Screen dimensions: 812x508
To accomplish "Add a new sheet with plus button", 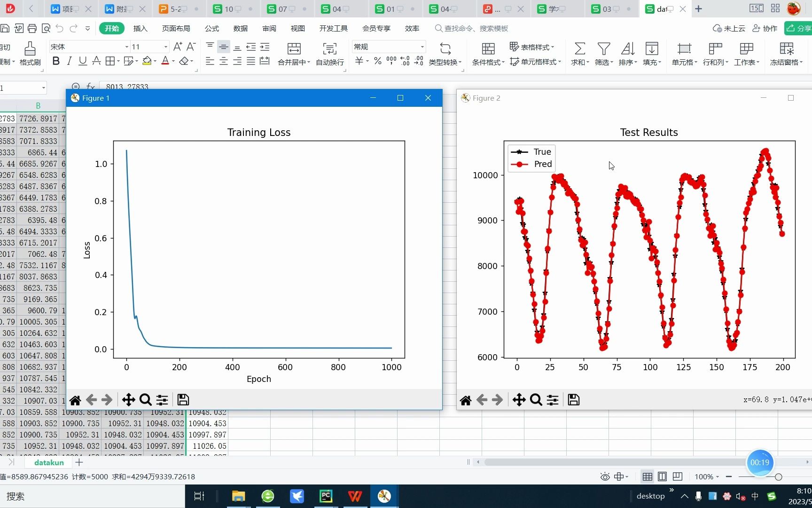I will [x=79, y=463].
